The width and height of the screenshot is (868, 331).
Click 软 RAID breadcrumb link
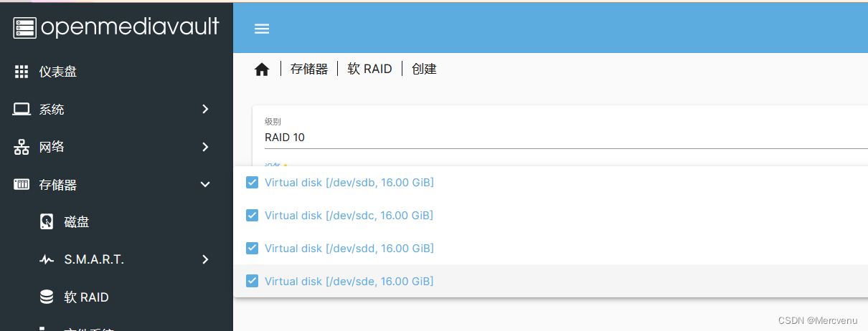coord(369,69)
